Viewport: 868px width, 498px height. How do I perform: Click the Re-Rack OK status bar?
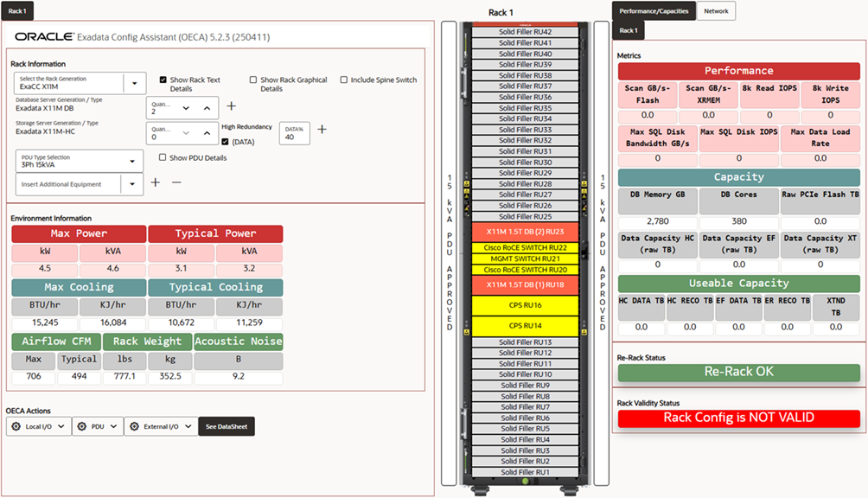[x=739, y=372]
